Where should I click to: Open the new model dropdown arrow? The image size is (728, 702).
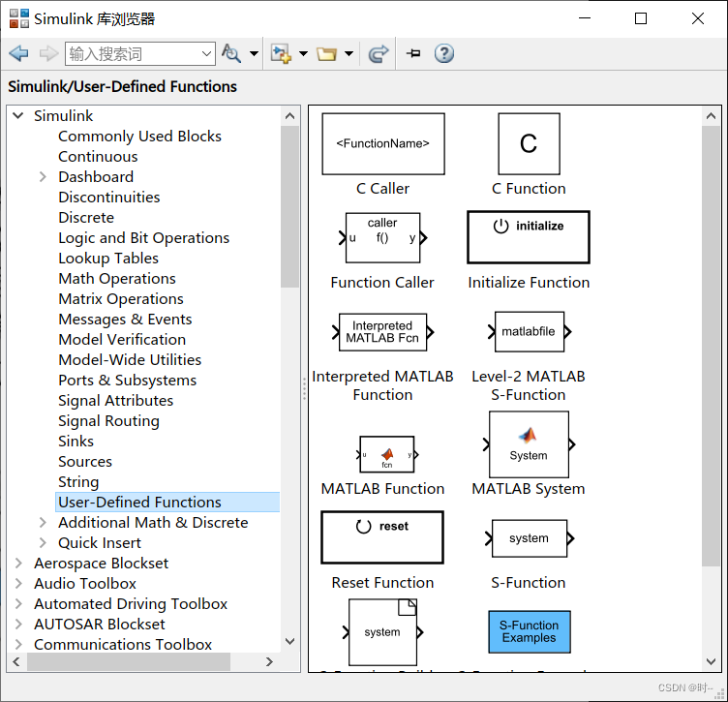[303, 53]
